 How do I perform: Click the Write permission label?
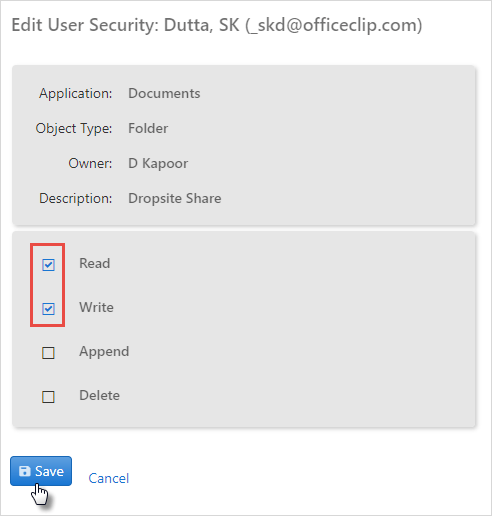(96, 307)
